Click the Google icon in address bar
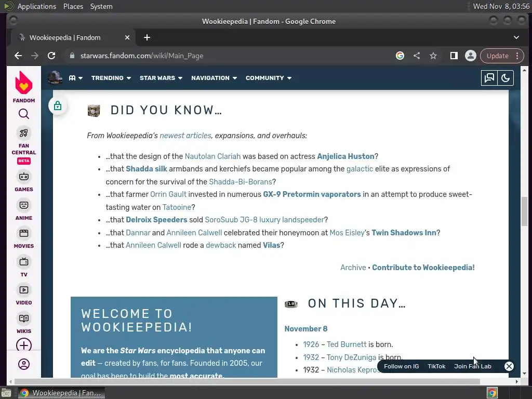The width and height of the screenshot is (532, 399). (x=400, y=56)
